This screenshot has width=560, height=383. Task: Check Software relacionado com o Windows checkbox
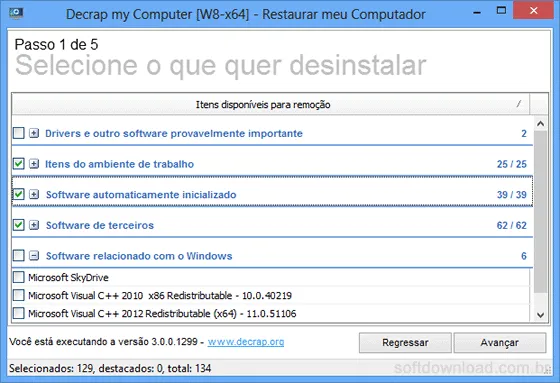coord(19,256)
